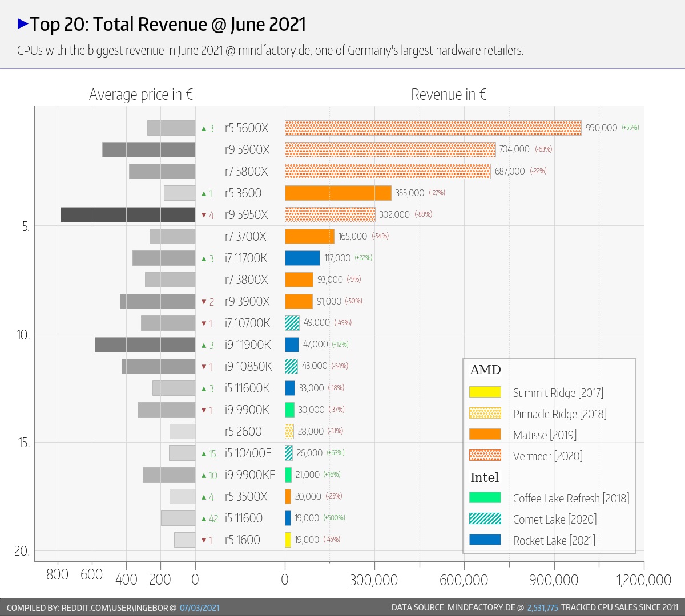Click the 'Revenue in €' axis heading

(449, 94)
